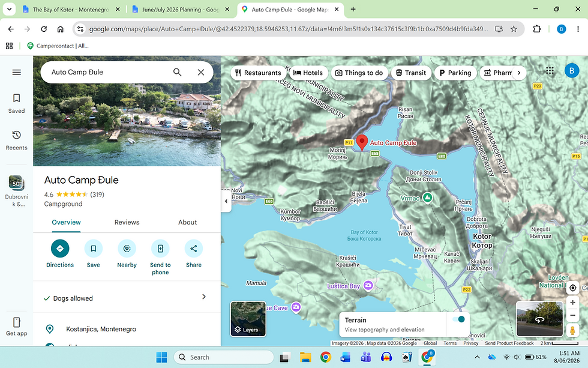The height and width of the screenshot is (368, 588).
Task: Open the Google Maps hamburger menu
Action: [17, 73]
